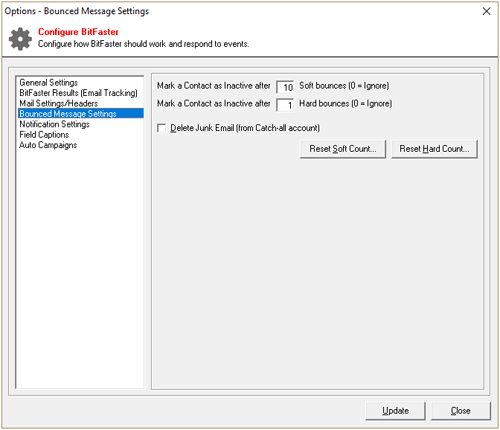Image resolution: width=500 pixels, height=430 pixels.
Task: Click the Options - Bounced Message Settings title bar
Action: click(77, 11)
